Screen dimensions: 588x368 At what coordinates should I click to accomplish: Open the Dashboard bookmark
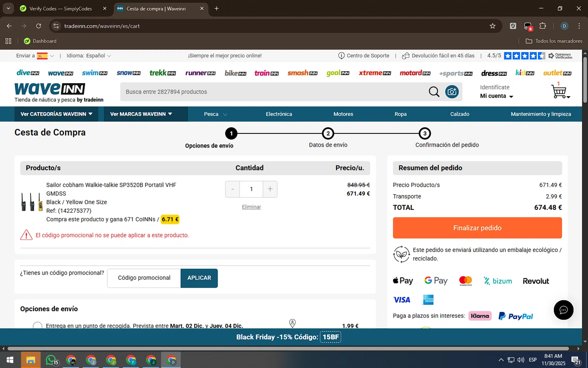40,41
